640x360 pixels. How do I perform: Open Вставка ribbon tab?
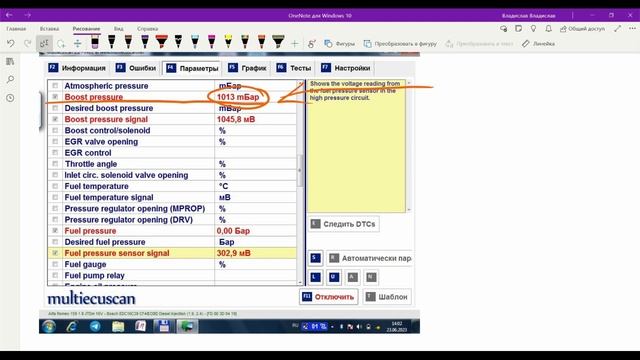click(49, 29)
